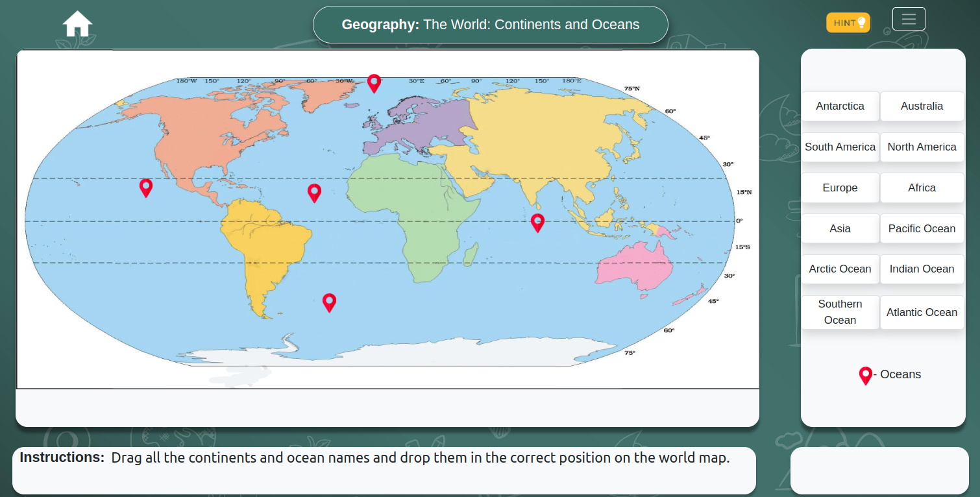The width and height of the screenshot is (980, 497).
Task: Select the South America label
Action: click(x=840, y=147)
